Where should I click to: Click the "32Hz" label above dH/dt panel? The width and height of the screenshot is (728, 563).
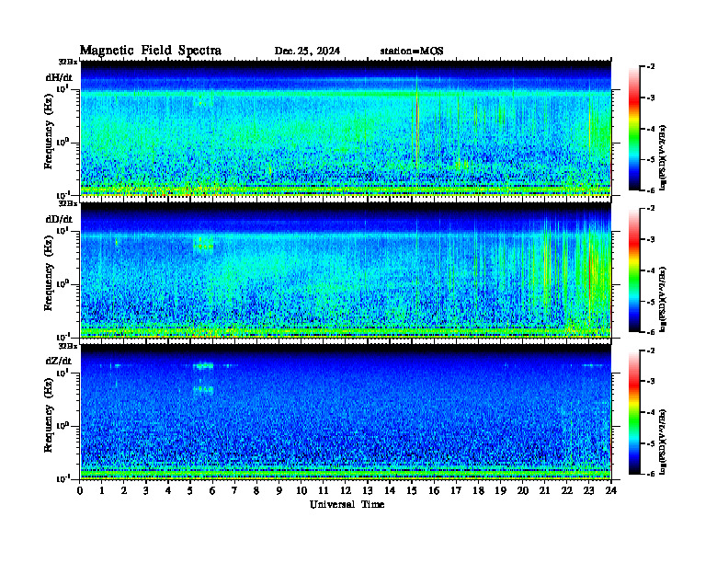67,62
